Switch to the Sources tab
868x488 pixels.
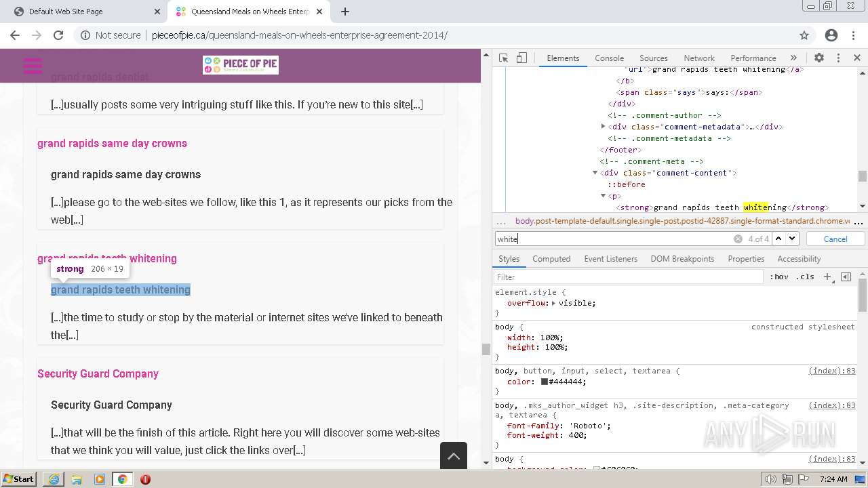[654, 58]
